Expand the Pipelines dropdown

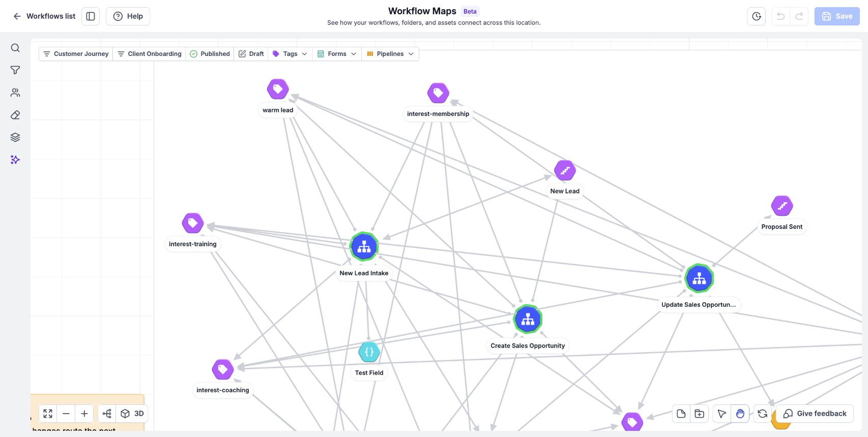pyautogui.click(x=390, y=54)
